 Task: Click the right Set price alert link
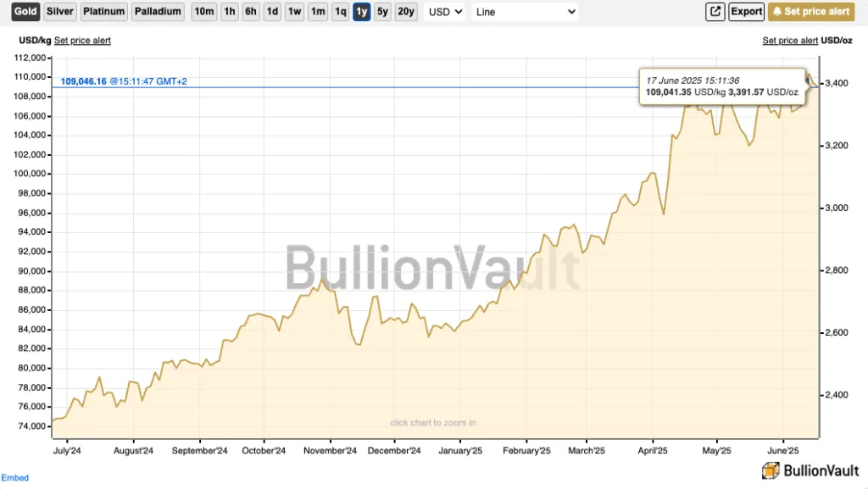[790, 41]
